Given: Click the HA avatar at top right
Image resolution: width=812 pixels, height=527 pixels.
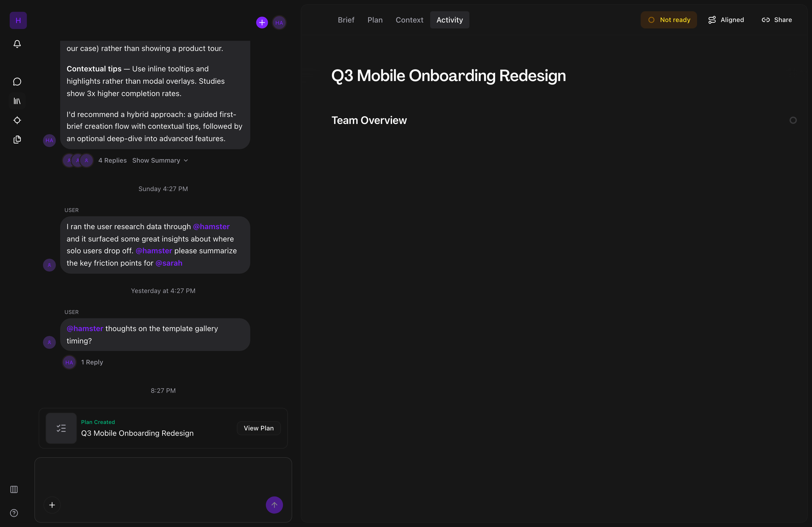Looking at the screenshot, I should [x=279, y=23].
